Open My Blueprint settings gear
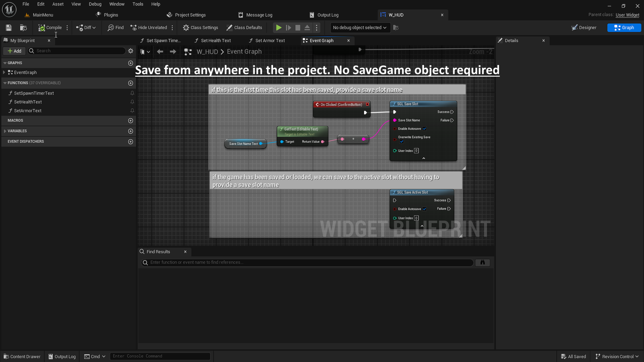 [x=131, y=51]
